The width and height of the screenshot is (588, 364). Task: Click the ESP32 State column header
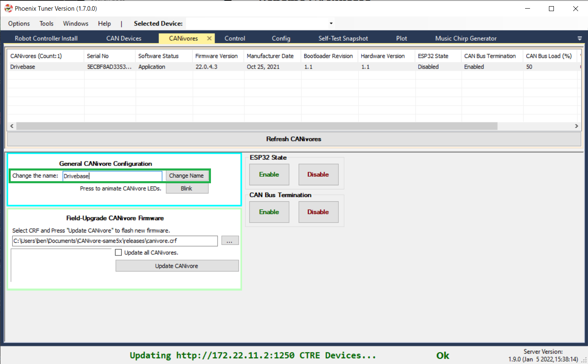[x=438, y=56]
